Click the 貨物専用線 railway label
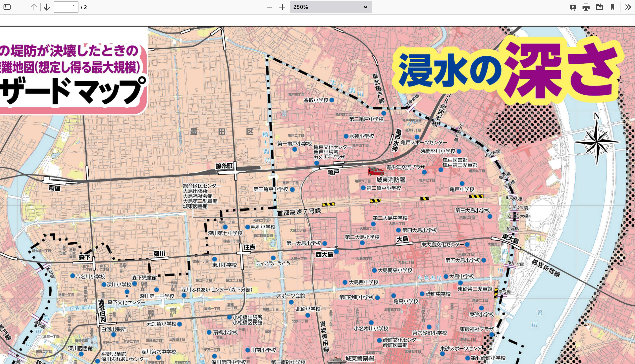This screenshot has height=364, width=635. (x=324, y=336)
